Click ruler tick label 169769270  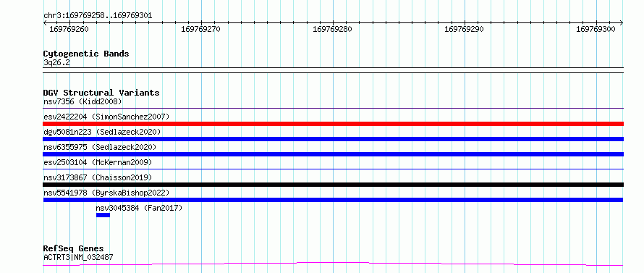[200, 29]
